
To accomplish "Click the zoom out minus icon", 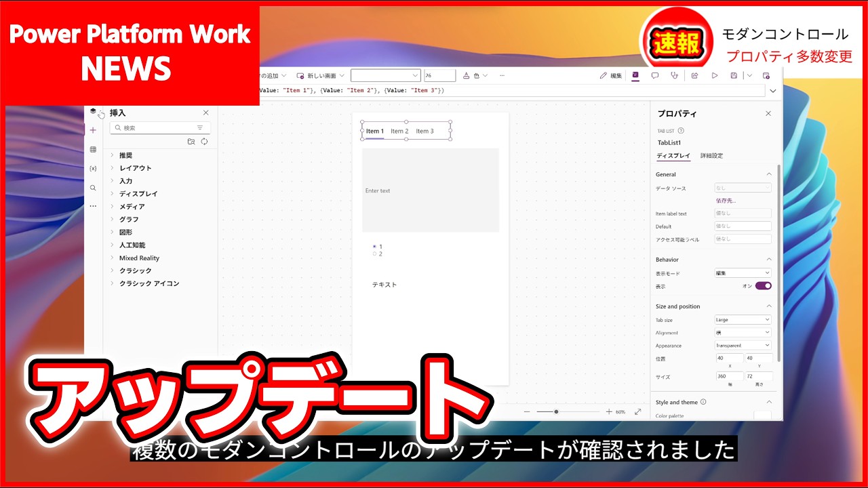I will (x=528, y=411).
